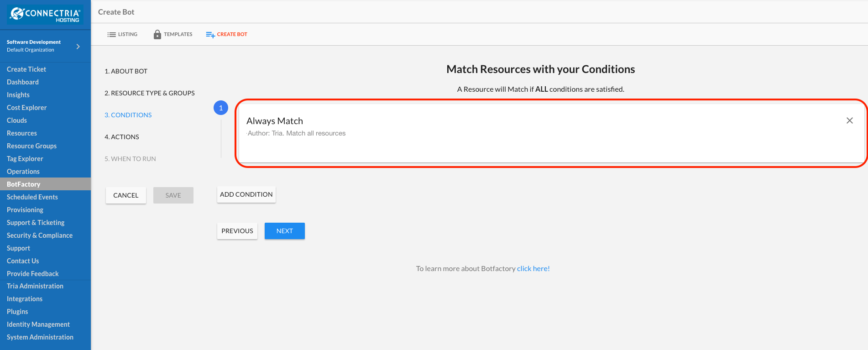Select the Create Bot tab label
This screenshot has width=868, height=350.
[232, 34]
